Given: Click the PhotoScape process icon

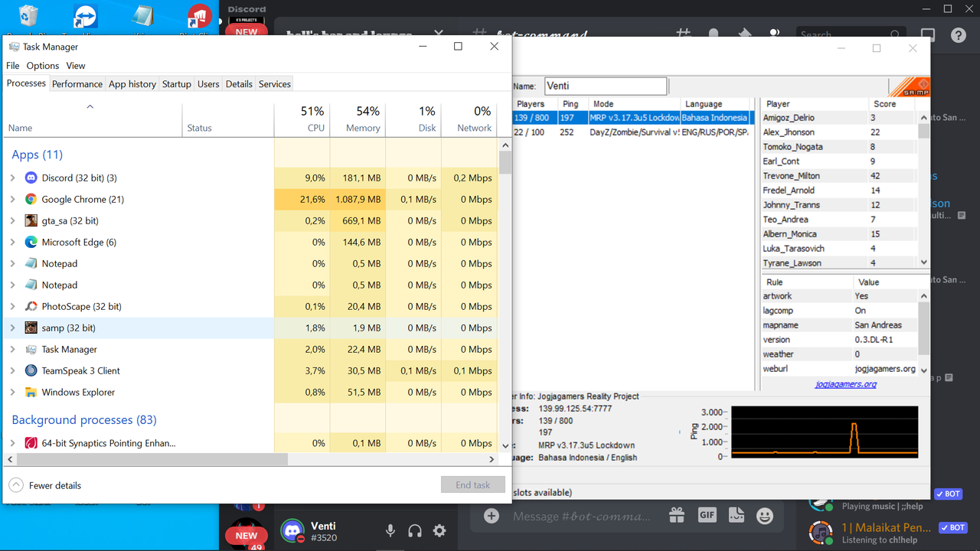Looking at the screenshot, I should click(31, 306).
